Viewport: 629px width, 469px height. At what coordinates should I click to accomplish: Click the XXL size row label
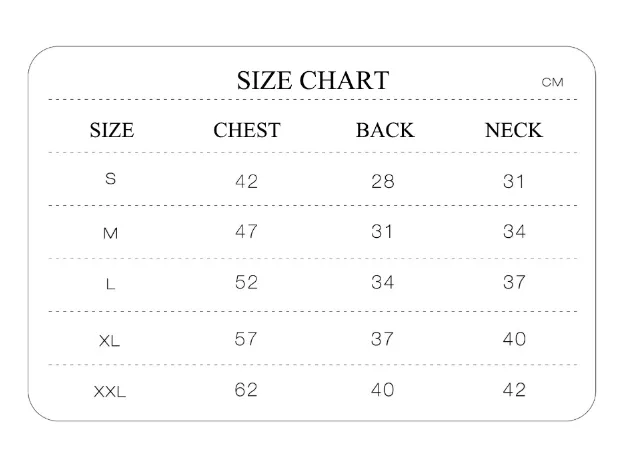pyautogui.click(x=110, y=391)
